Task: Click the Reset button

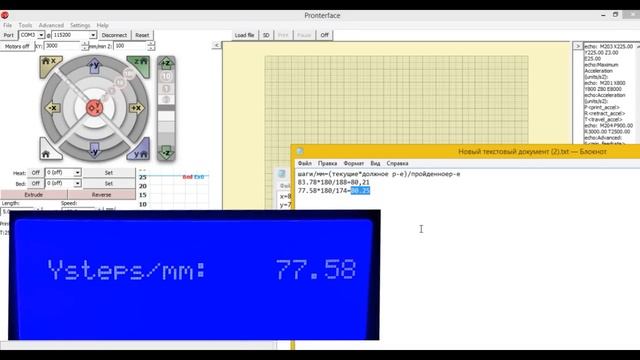Action: 142,35
